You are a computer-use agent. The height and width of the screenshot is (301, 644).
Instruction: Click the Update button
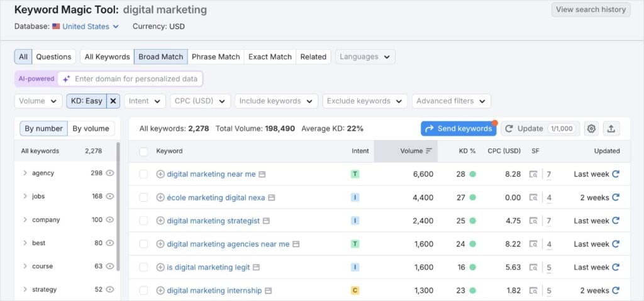tap(540, 129)
